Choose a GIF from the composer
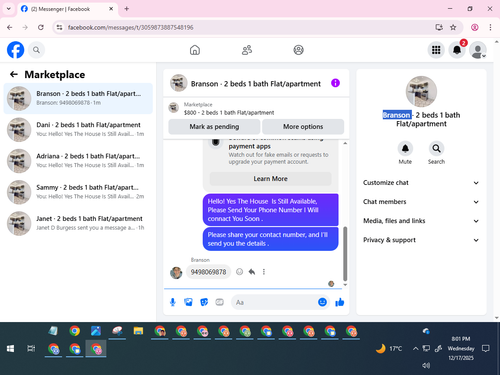The height and width of the screenshot is (375, 500). point(219,302)
